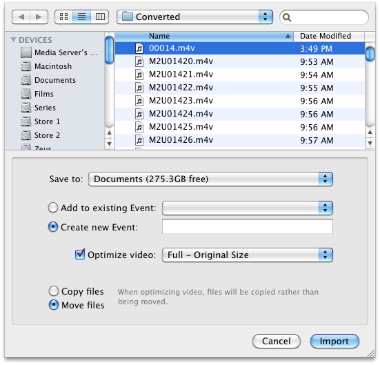Select Documents drive icon in sidebar

pos(26,80)
